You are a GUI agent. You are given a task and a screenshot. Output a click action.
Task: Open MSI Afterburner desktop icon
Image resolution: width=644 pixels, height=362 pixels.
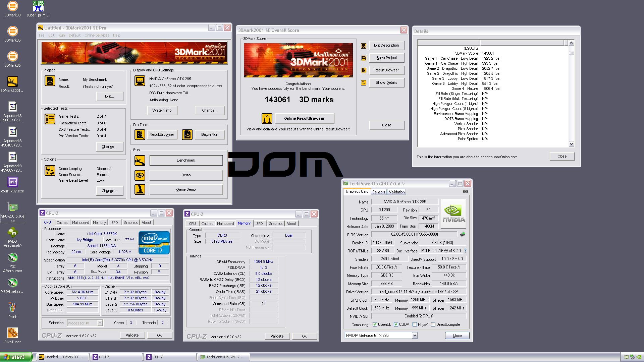(12, 262)
